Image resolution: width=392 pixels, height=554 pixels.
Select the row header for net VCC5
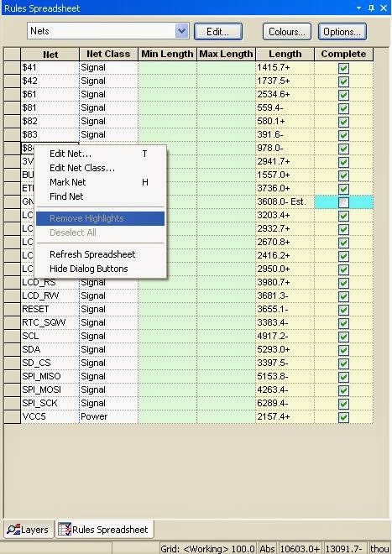(x=12, y=416)
